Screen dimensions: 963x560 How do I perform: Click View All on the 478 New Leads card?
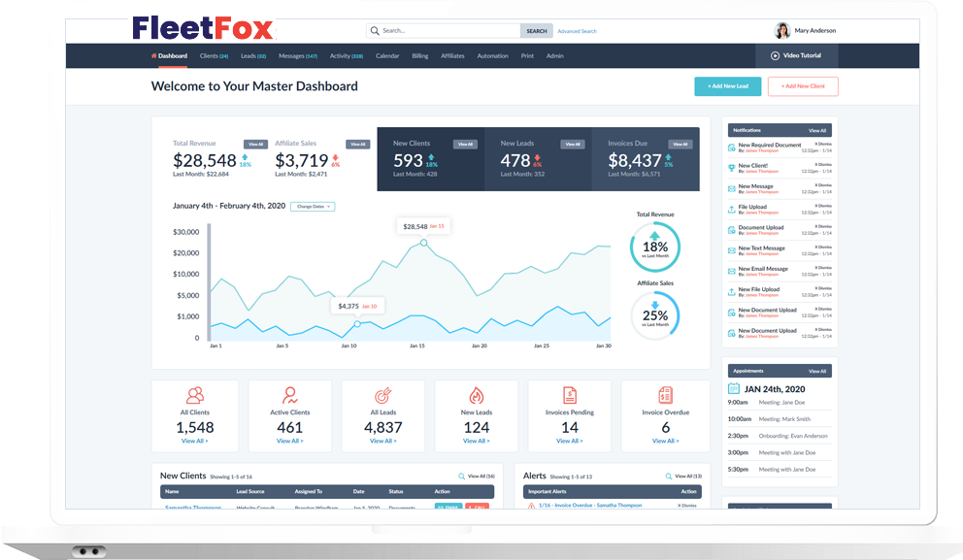573,145
